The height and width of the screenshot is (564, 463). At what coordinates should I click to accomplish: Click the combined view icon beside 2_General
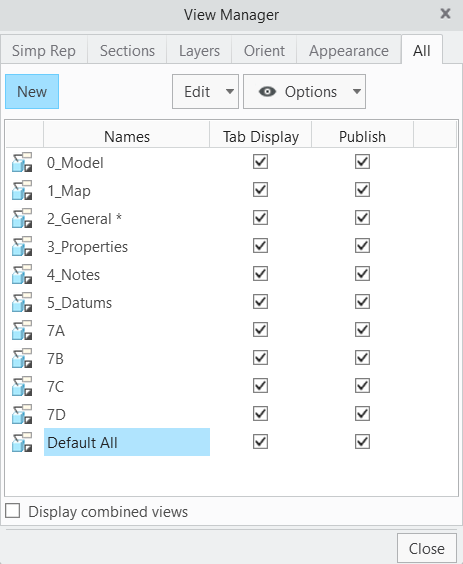tap(22, 218)
